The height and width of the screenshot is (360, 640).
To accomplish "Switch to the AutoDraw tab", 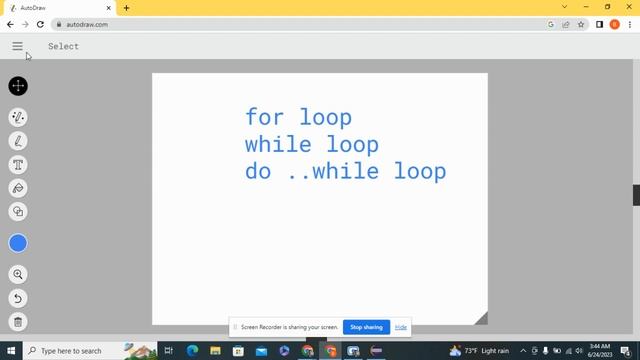I will [x=60, y=8].
